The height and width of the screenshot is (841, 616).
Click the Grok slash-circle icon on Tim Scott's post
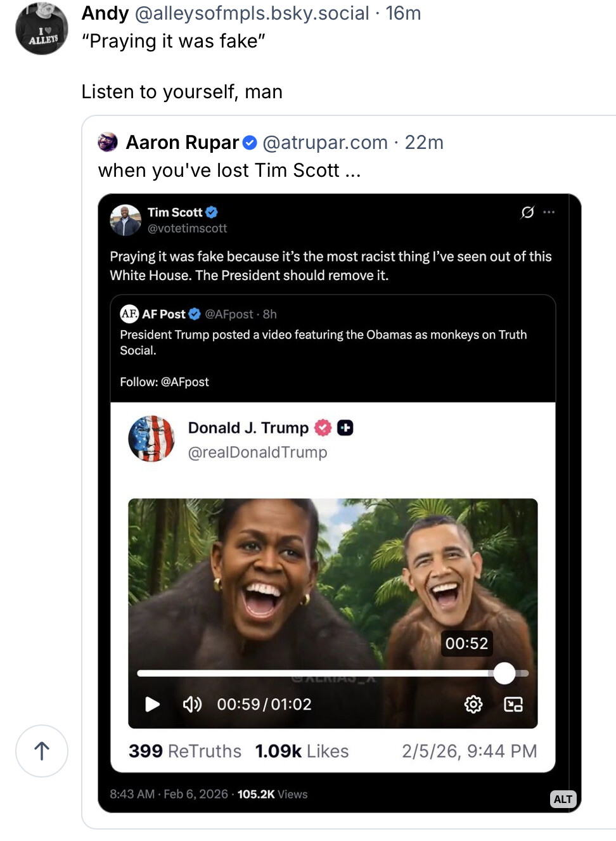(x=527, y=212)
